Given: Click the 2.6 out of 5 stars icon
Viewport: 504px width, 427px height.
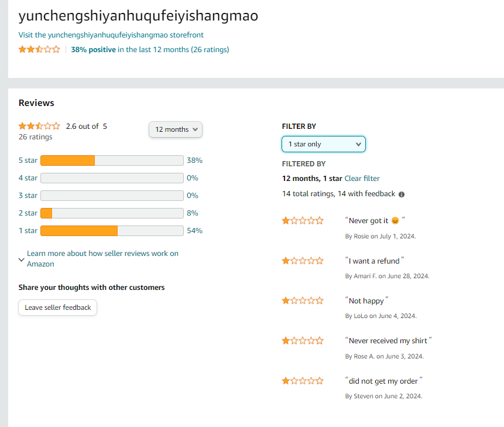Looking at the screenshot, I should [x=39, y=126].
